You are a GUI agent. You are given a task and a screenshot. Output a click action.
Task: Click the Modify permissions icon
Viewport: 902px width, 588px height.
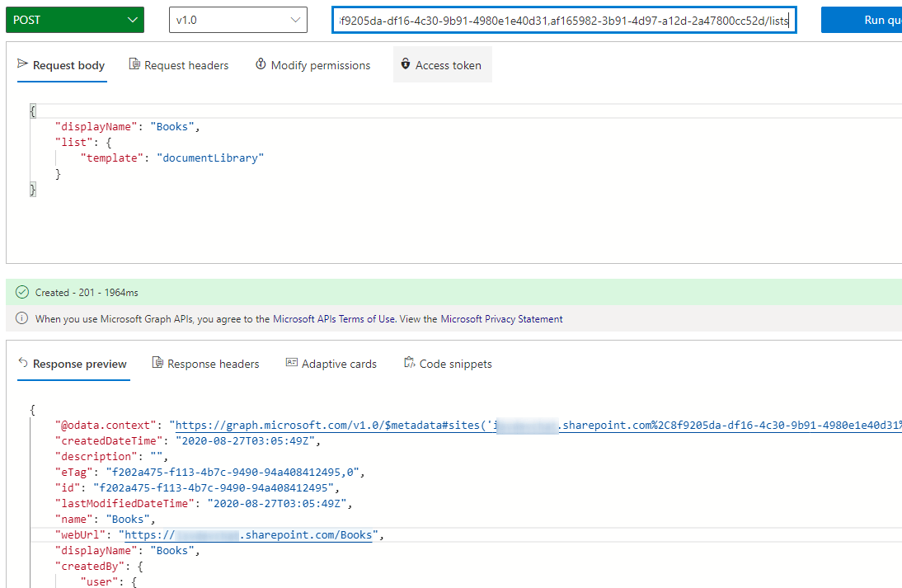coord(261,64)
